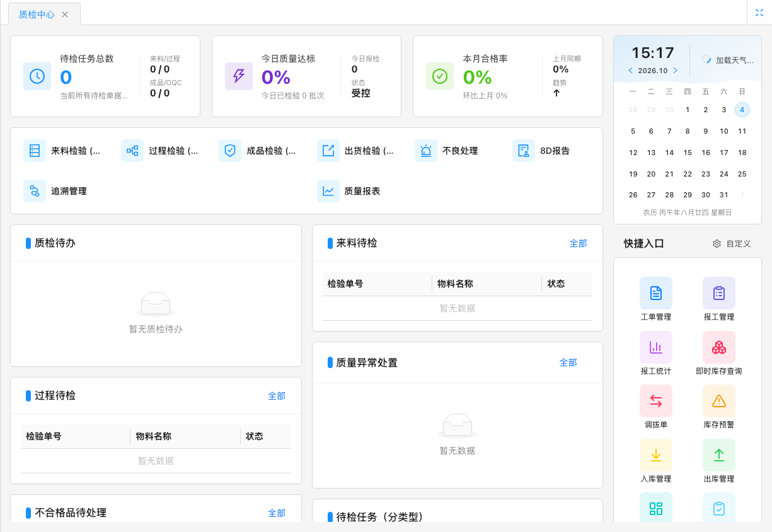Click the teal grid icon in quick entries
The width and height of the screenshot is (772, 532).
(656, 507)
